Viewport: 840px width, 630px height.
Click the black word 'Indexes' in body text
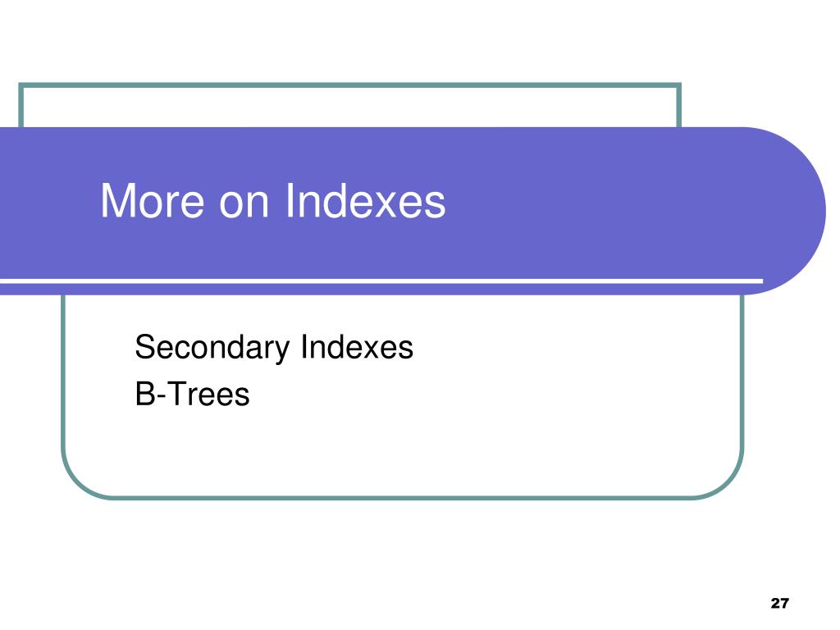coord(357,347)
